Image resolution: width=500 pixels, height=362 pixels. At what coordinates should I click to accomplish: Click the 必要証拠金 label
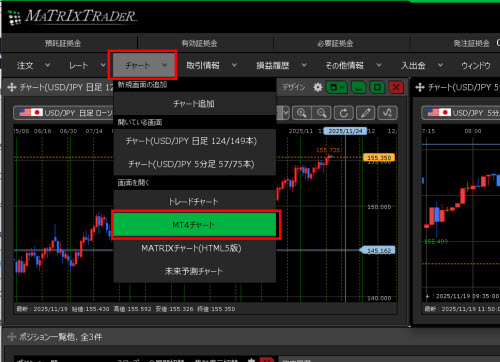[x=335, y=43]
